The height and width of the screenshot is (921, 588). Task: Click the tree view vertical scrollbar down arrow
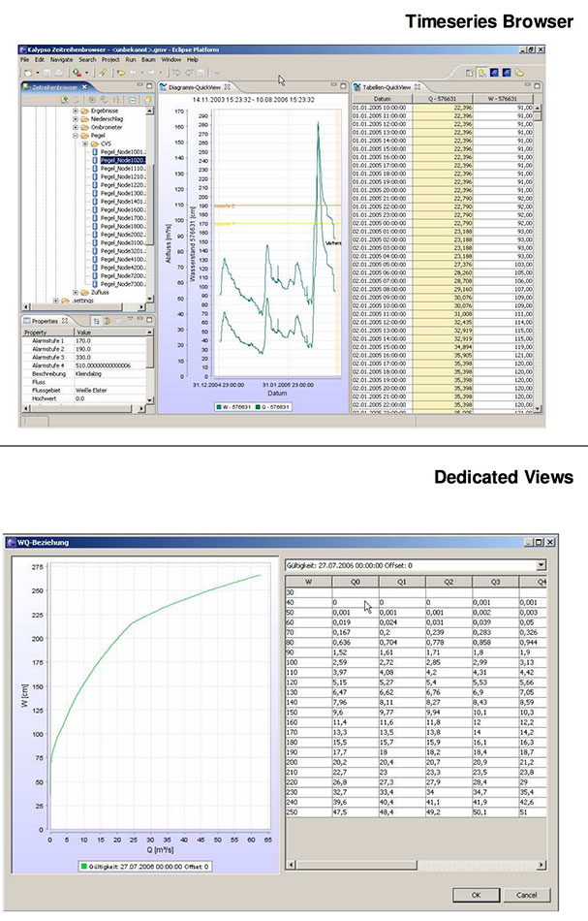[x=149, y=300]
